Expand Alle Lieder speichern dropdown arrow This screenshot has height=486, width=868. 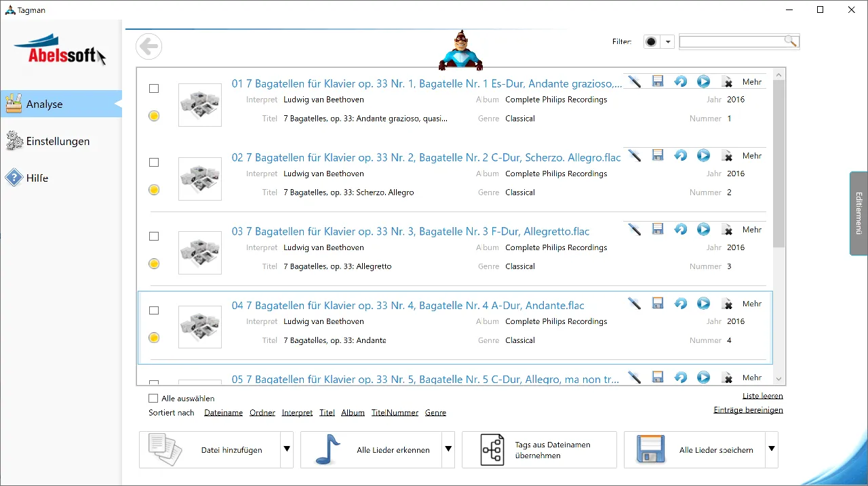click(x=771, y=449)
